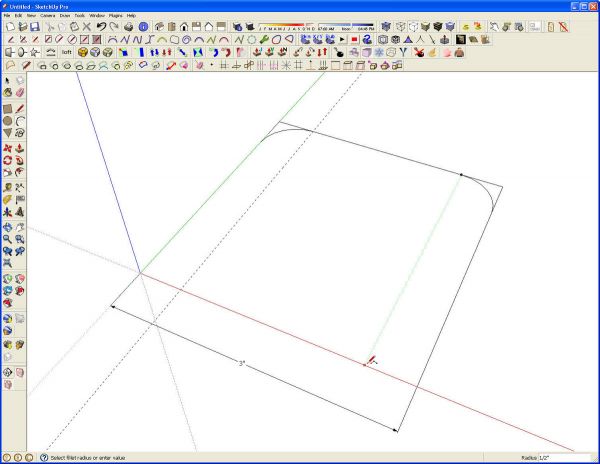Pick the Tape Measure tool

[7, 187]
